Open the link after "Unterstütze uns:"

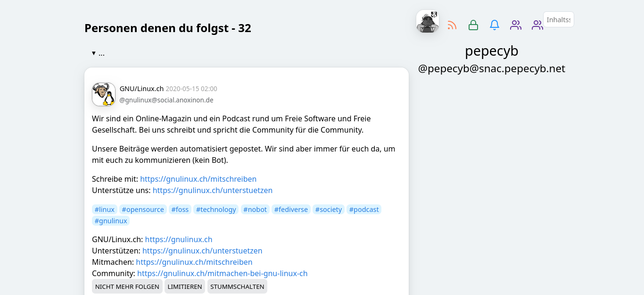tap(212, 191)
